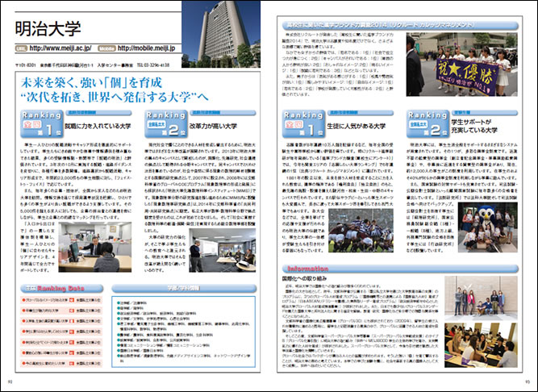Click the top row of the Ranking Data list
Image resolution: width=538 pixels, height=392 pixels.
61,300
